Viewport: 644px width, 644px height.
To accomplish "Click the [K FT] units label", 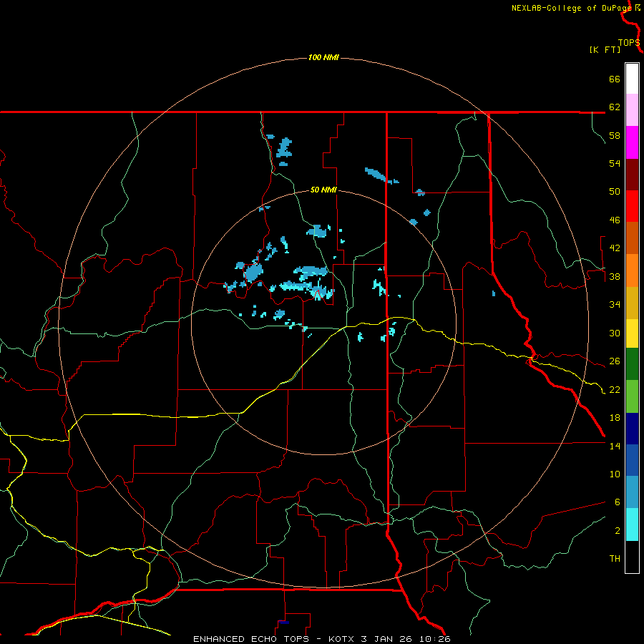I will (605, 49).
